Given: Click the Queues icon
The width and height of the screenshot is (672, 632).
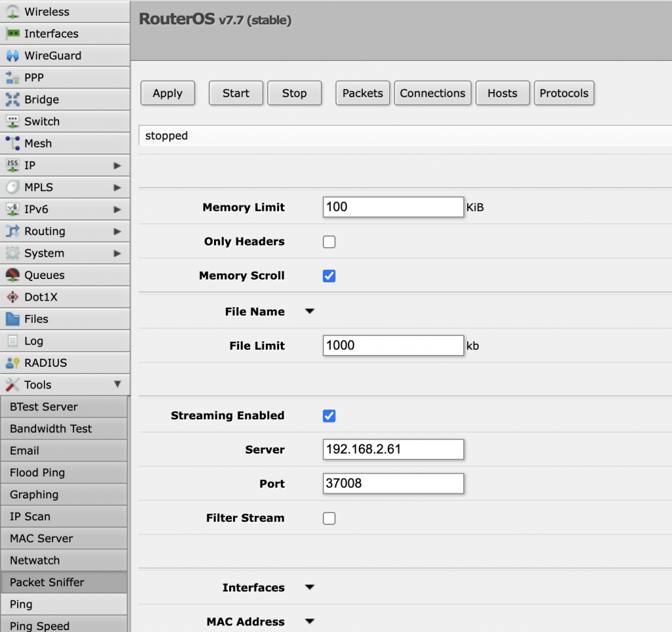Looking at the screenshot, I should pyautogui.click(x=13, y=275).
